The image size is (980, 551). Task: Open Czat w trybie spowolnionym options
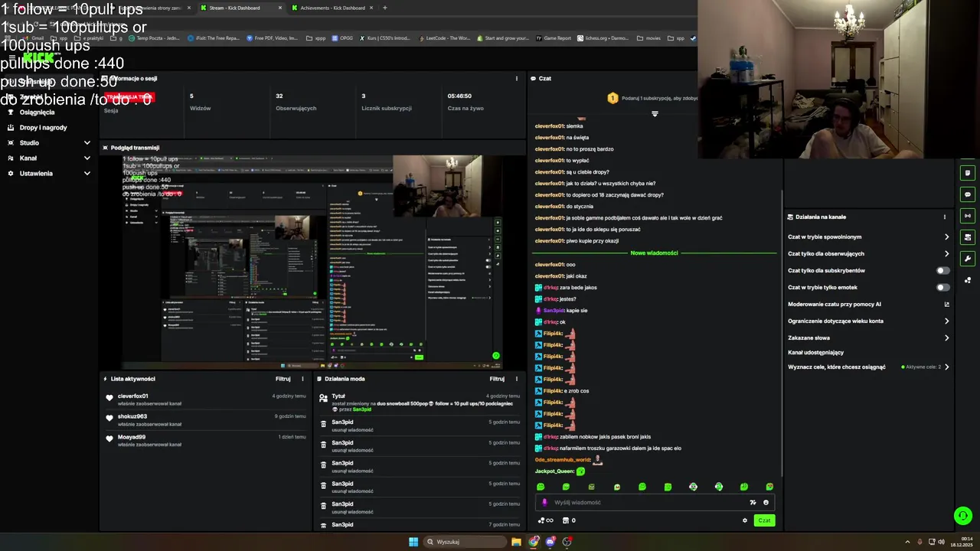click(x=868, y=236)
